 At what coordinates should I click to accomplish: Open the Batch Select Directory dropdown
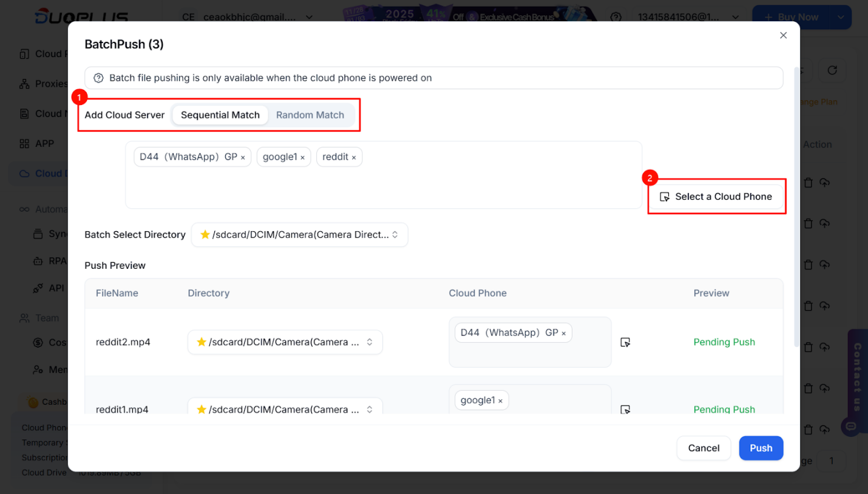click(x=299, y=235)
